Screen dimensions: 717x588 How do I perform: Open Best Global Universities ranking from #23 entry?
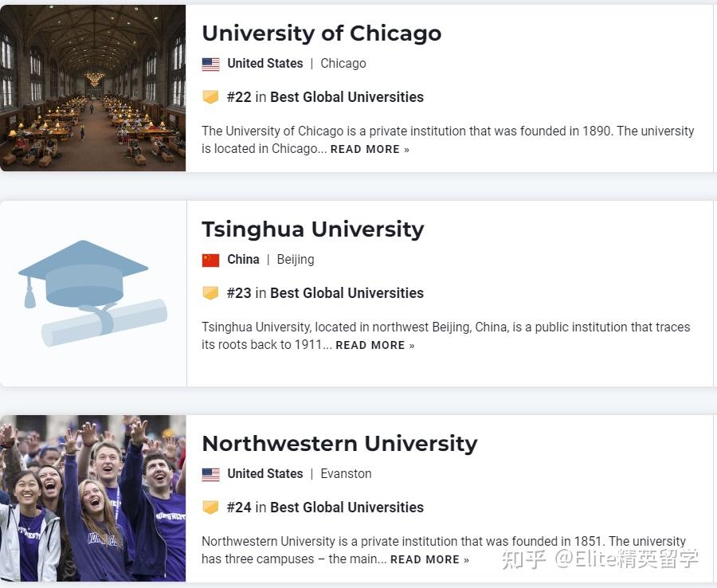tap(347, 292)
